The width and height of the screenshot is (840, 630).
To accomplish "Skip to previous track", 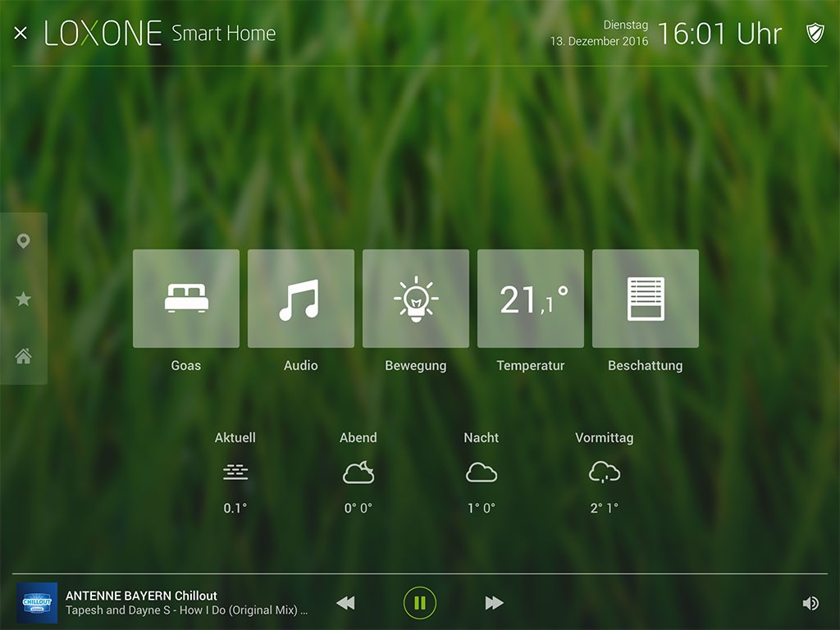I will [x=345, y=603].
